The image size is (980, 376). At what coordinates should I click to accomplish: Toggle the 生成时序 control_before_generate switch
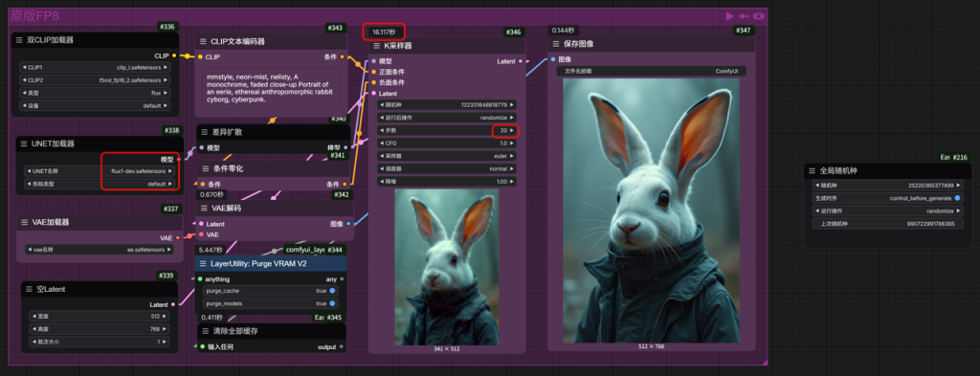[x=957, y=198]
